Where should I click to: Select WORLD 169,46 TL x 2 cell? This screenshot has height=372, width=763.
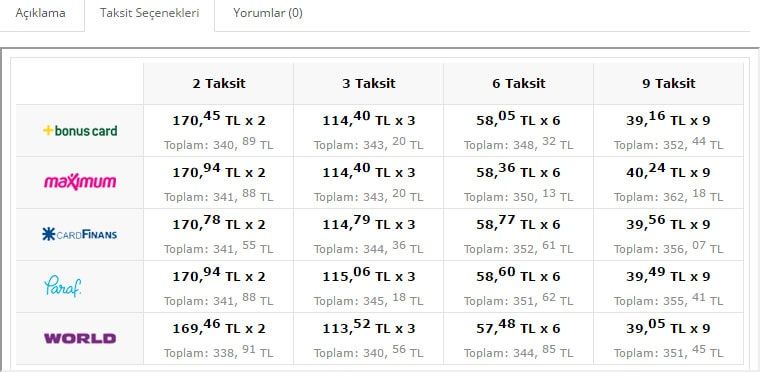pos(218,338)
